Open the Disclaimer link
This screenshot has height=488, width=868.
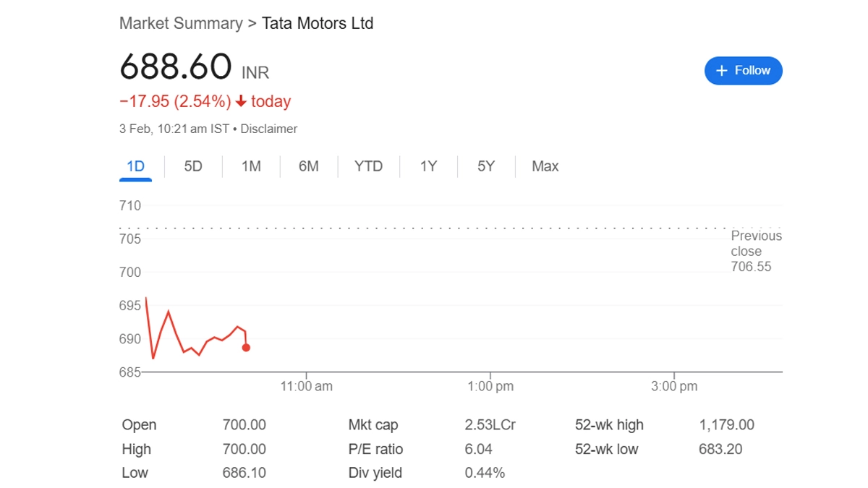pos(269,129)
